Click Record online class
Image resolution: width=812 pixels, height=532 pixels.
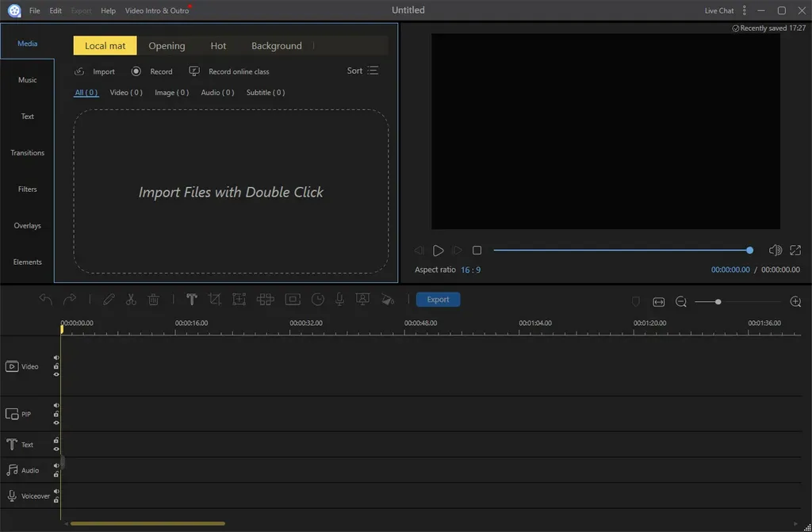point(229,71)
